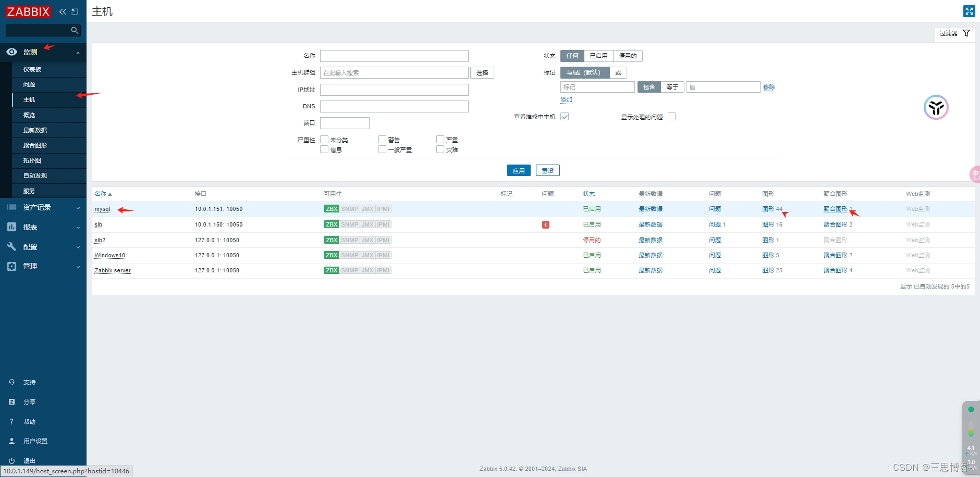This screenshot has height=477, width=980.
Task: Open 最新数据 link for Zabbix server
Action: point(651,270)
